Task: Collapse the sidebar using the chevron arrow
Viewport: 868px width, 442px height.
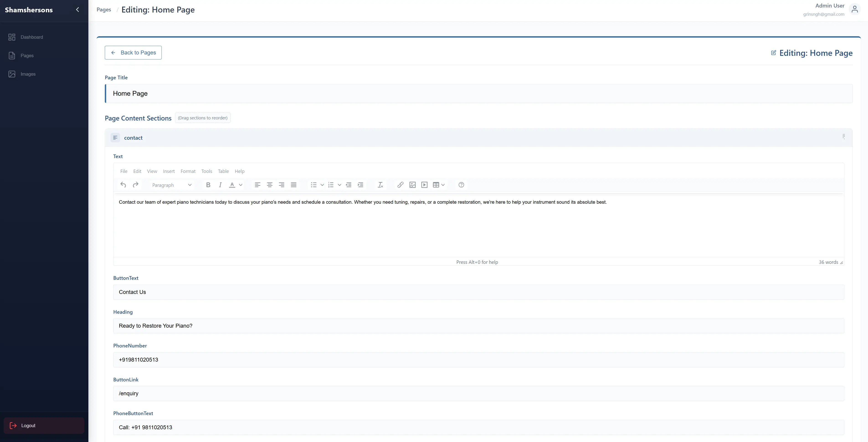Action: pyautogui.click(x=77, y=9)
